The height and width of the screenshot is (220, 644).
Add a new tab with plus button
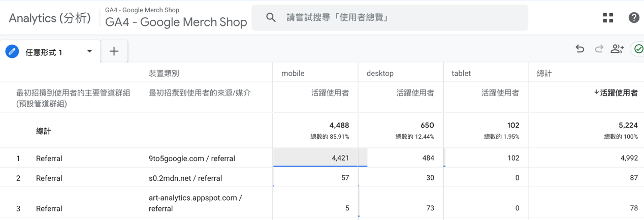click(x=114, y=51)
